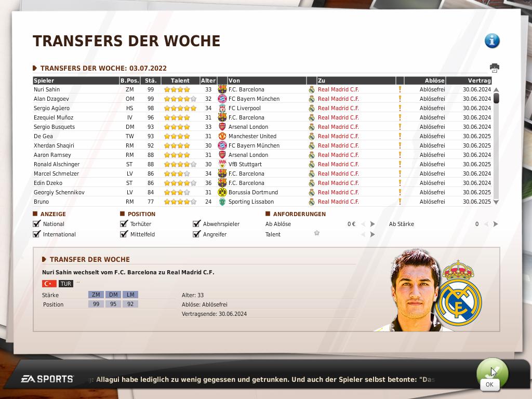The width and height of the screenshot is (532, 399).
Task: Click the Real Madrid crest in Edin Dzeko row
Action: click(x=312, y=183)
